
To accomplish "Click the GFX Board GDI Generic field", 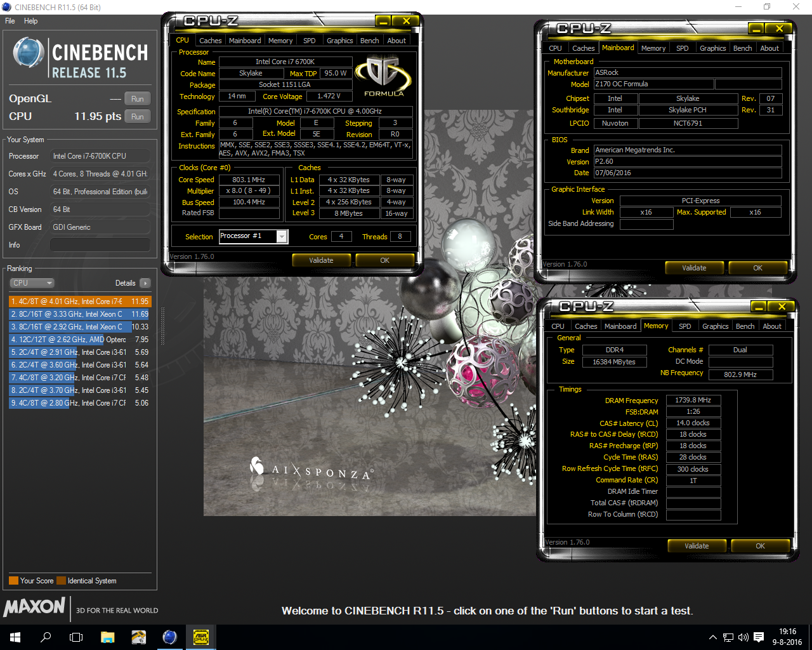I will point(100,227).
